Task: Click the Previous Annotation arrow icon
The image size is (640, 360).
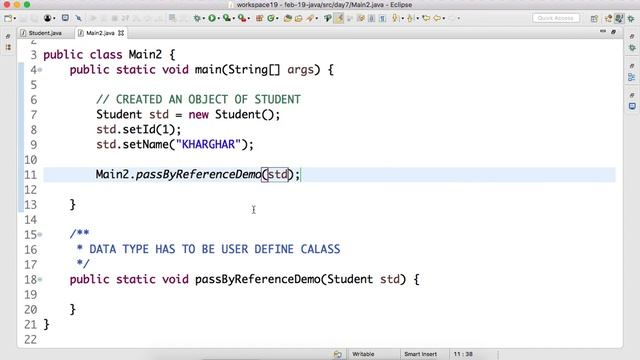Action: (410, 18)
